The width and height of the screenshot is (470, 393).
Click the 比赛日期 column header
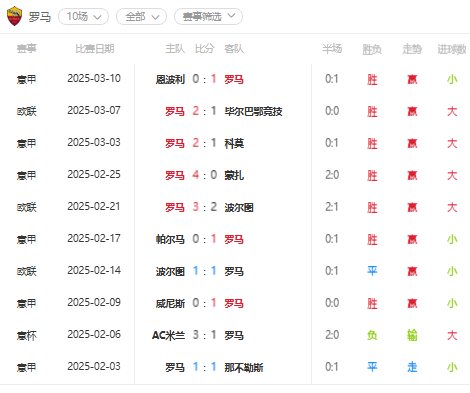click(95, 49)
